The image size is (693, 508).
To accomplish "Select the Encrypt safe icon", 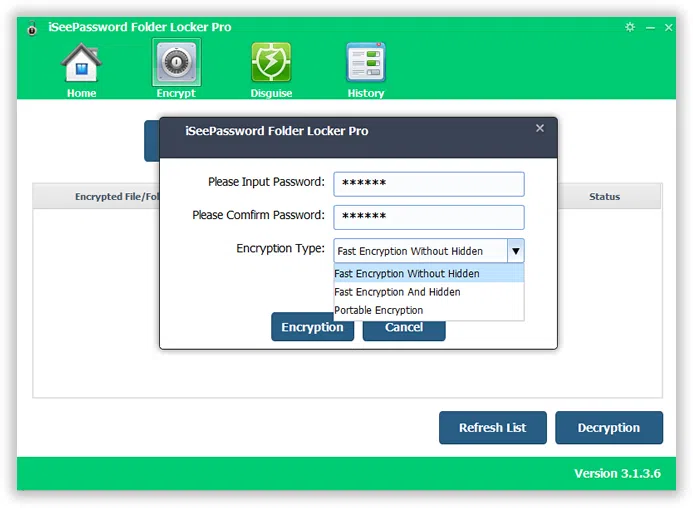I will pos(176,62).
